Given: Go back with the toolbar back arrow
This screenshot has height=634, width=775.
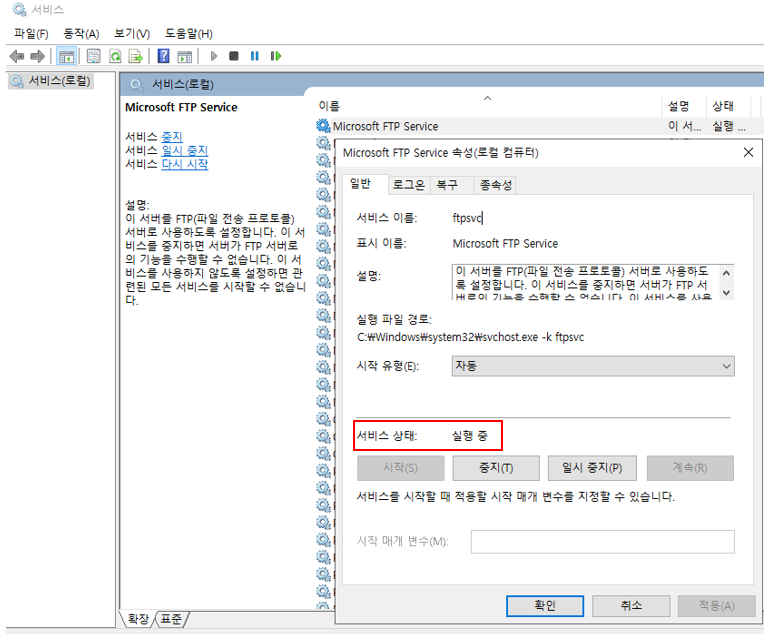Looking at the screenshot, I should (17, 56).
